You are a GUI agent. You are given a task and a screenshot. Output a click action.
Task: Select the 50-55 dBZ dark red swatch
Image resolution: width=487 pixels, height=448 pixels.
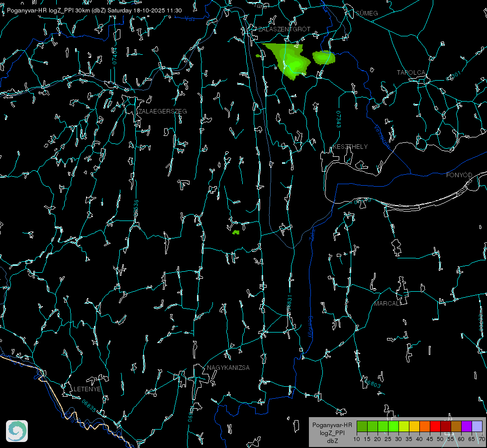(x=446, y=426)
